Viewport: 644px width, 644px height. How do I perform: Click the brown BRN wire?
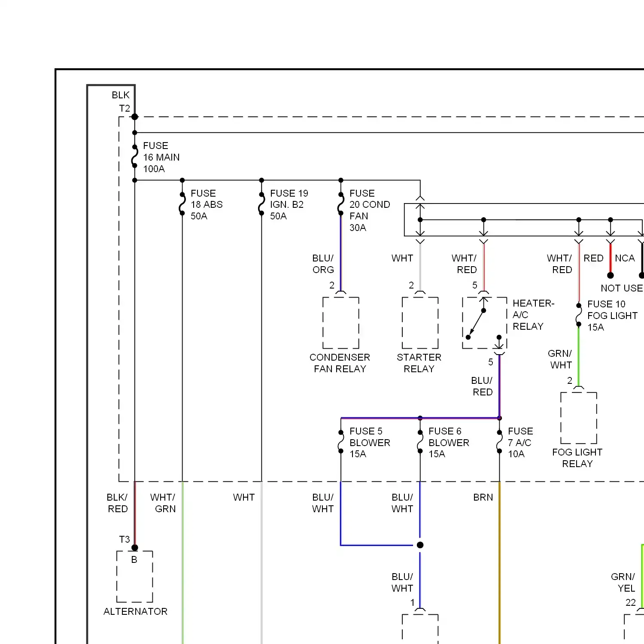tap(499, 562)
